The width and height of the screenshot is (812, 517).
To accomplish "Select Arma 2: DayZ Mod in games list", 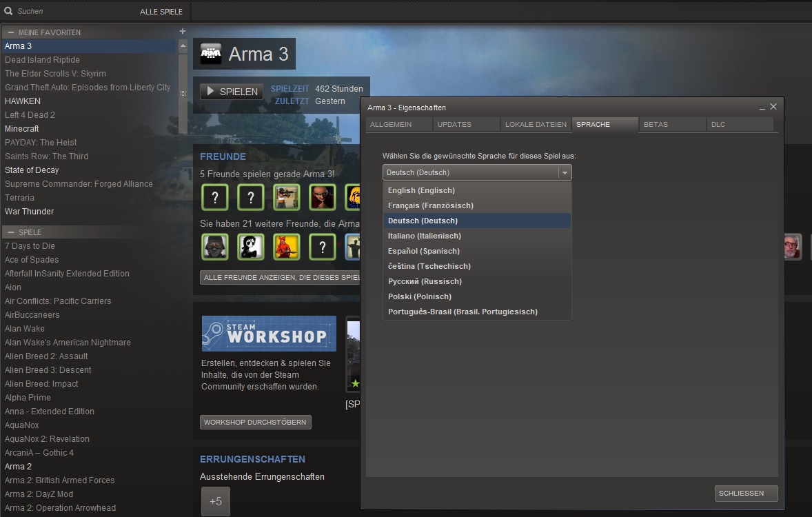I will [x=89, y=494].
